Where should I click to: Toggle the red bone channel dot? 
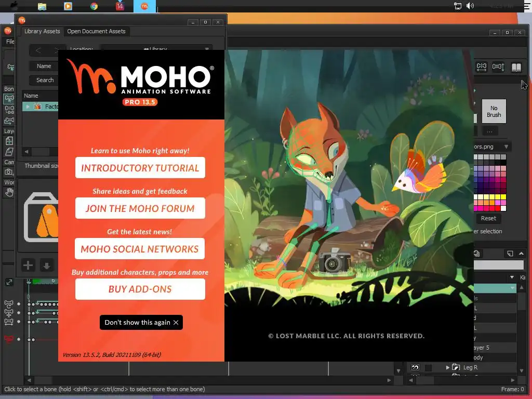19,339
